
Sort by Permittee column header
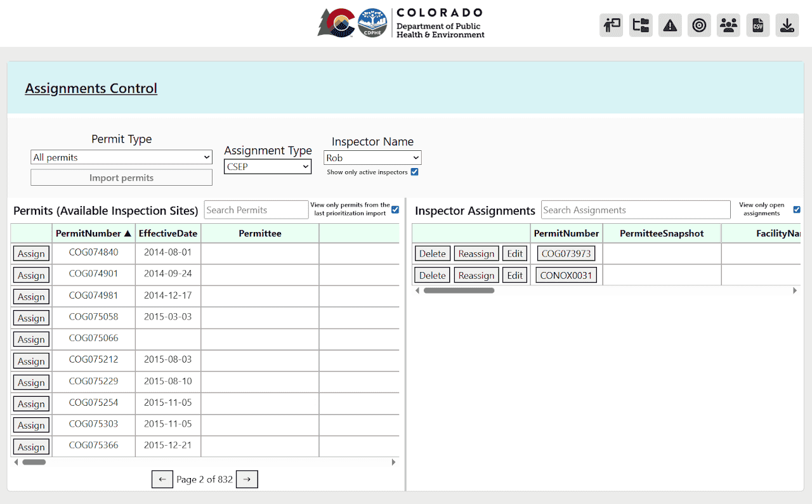(x=260, y=233)
